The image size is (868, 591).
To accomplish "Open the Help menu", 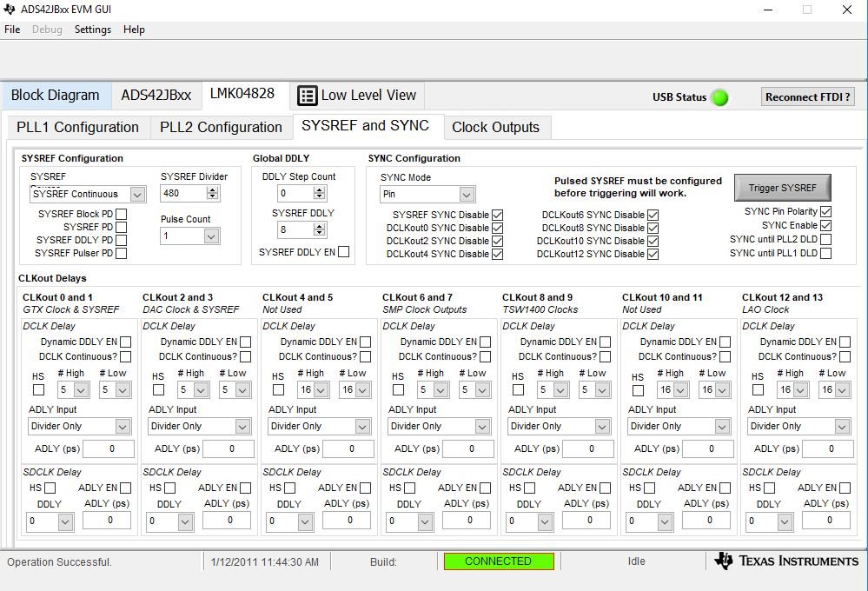I will pos(134,30).
